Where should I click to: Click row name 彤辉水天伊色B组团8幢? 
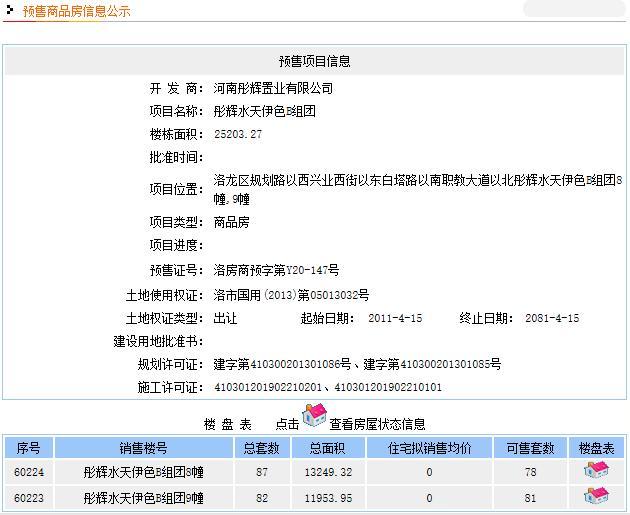(143, 472)
